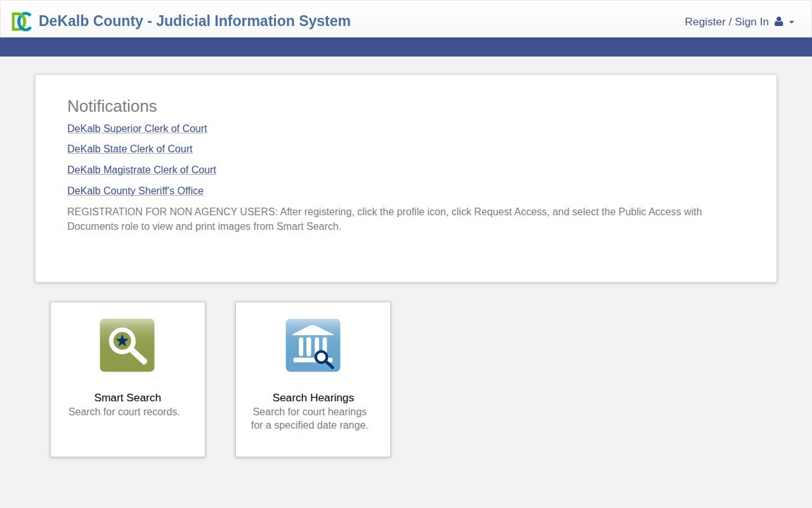Click the 'Search for court hearings' description text
The height and width of the screenshot is (508, 812).
(x=310, y=418)
